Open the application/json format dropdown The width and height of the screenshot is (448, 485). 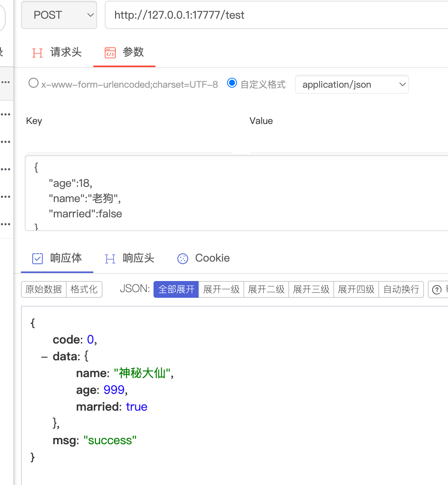coord(352,85)
